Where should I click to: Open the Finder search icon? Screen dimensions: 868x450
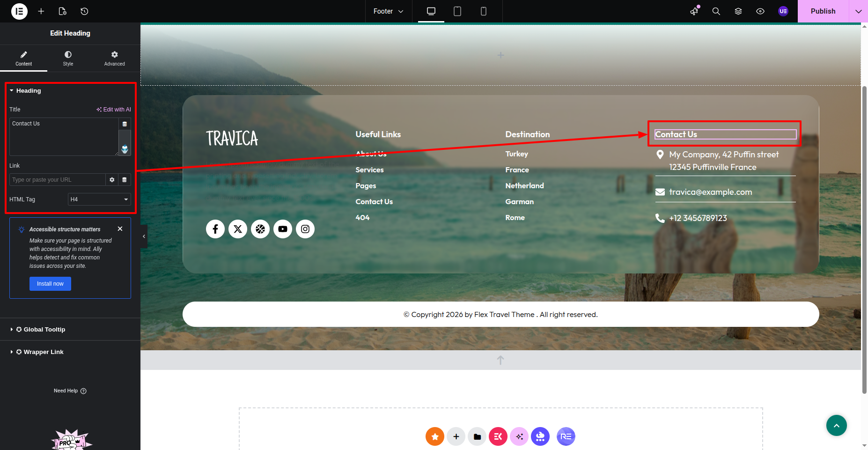coord(716,11)
